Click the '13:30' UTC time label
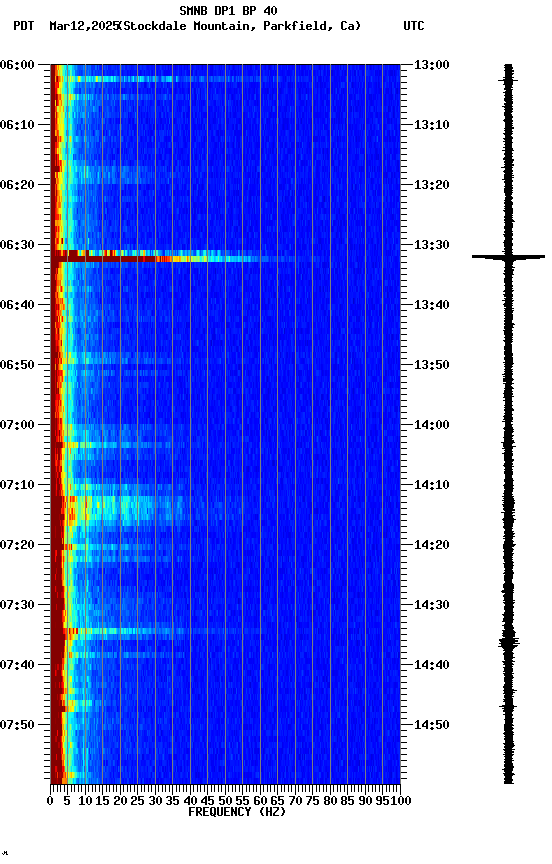 pos(432,245)
